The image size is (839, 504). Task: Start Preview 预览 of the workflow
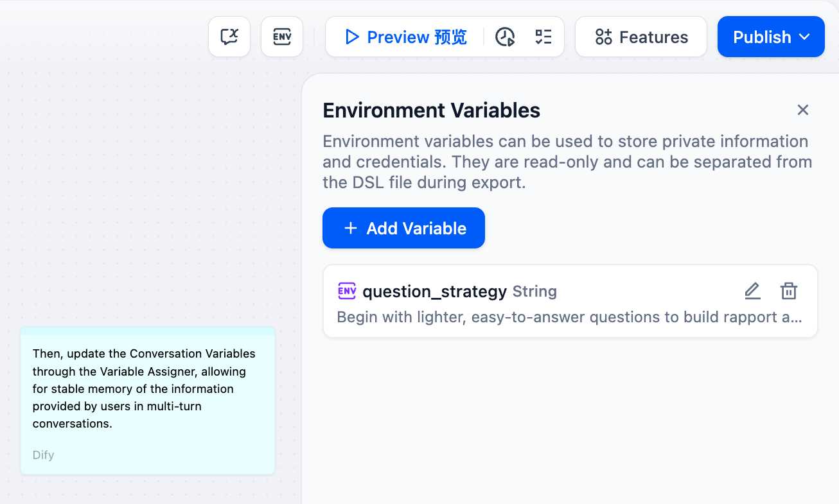pyautogui.click(x=405, y=37)
